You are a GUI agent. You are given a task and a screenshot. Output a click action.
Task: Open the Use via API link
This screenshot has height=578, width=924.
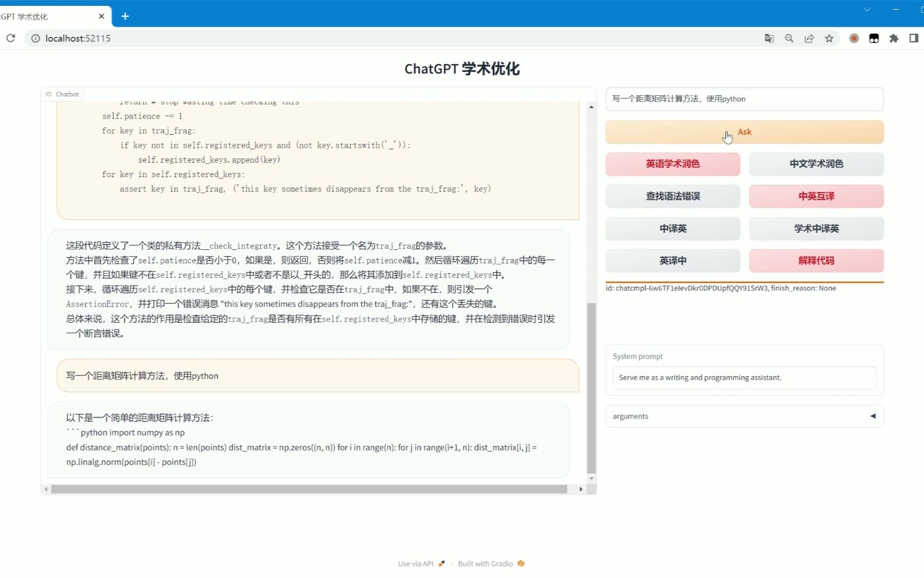(x=421, y=564)
